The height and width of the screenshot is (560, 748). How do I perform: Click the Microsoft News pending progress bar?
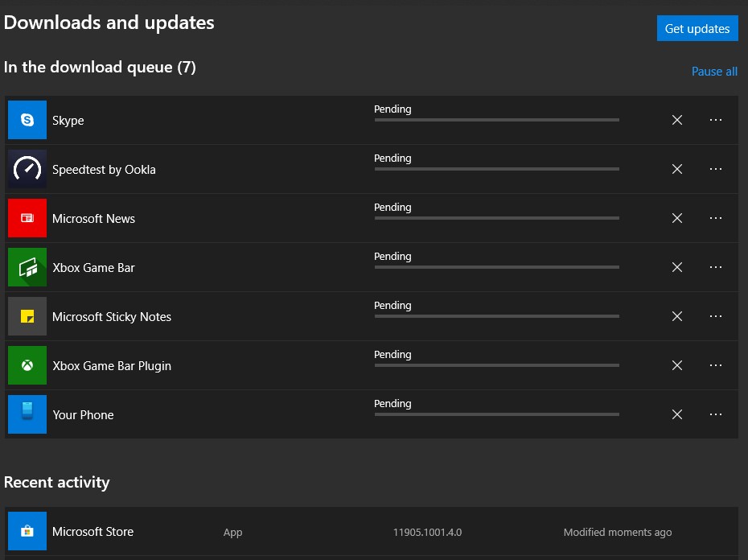(496, 218)
